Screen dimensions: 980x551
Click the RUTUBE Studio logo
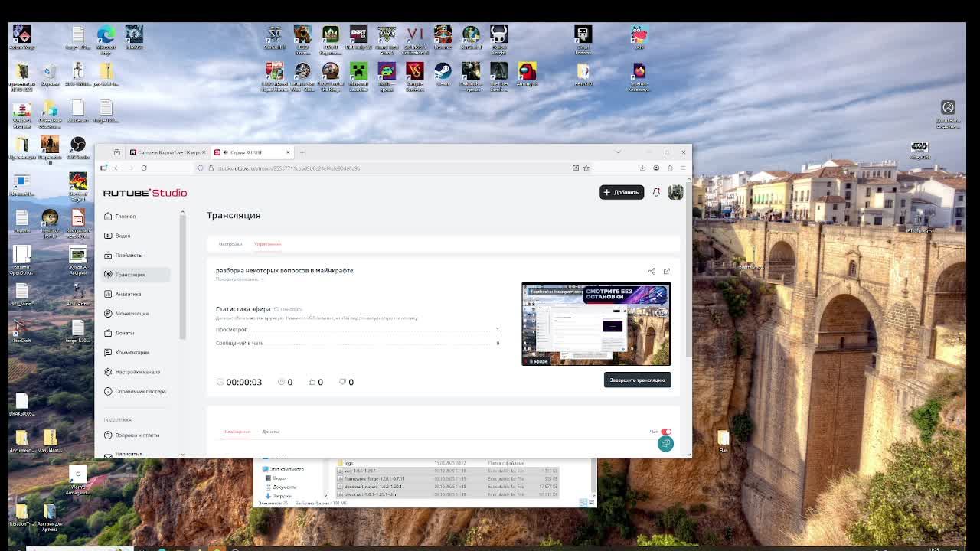145,193
